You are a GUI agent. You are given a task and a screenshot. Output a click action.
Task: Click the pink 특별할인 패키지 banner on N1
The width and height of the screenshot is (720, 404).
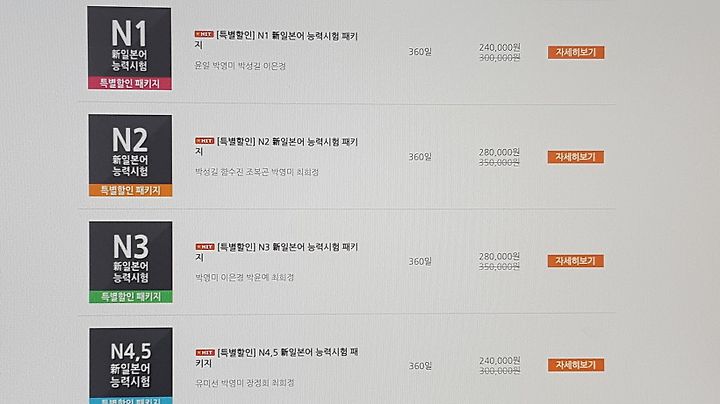pyautogui.click(x=129, y=83)
